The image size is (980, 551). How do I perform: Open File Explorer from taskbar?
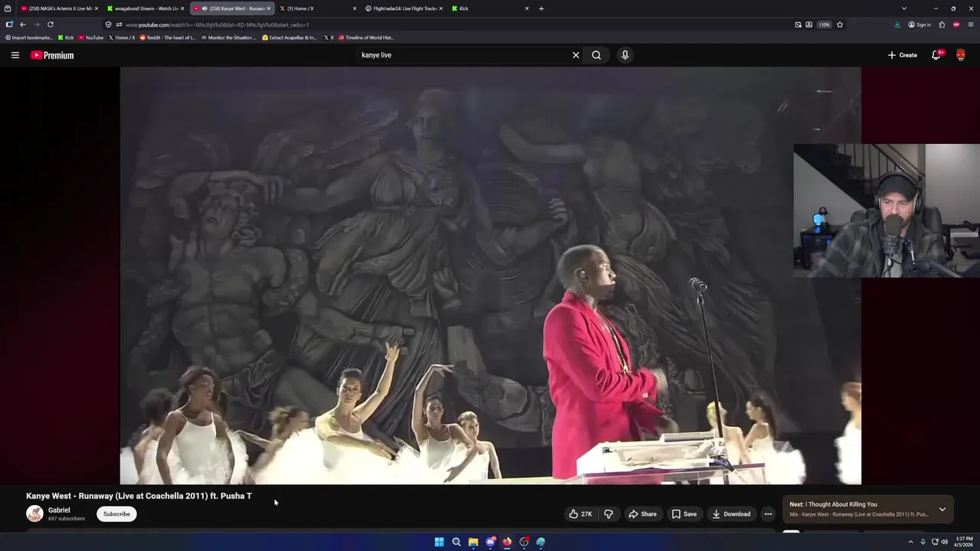click(473, 542)
